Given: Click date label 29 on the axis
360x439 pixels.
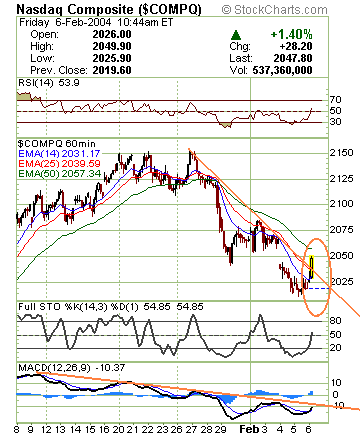Looking at the screenshot, I should tap(221, 430).
